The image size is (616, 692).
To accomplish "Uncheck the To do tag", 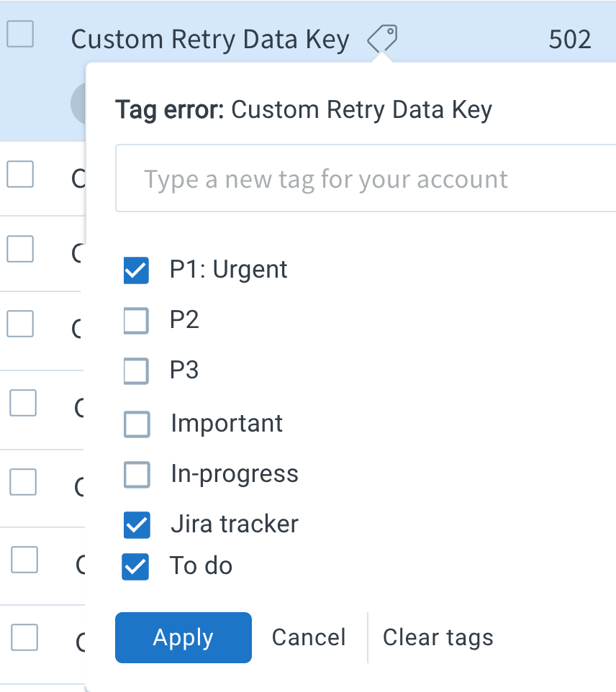I will tap(136, 567).
